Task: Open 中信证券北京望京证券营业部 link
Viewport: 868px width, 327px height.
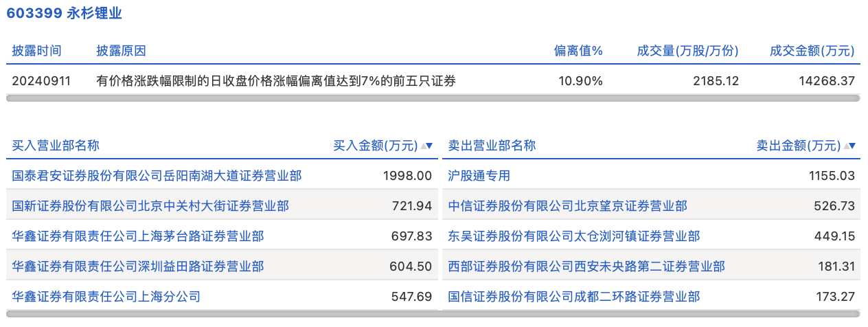Action: pos(567,206)
